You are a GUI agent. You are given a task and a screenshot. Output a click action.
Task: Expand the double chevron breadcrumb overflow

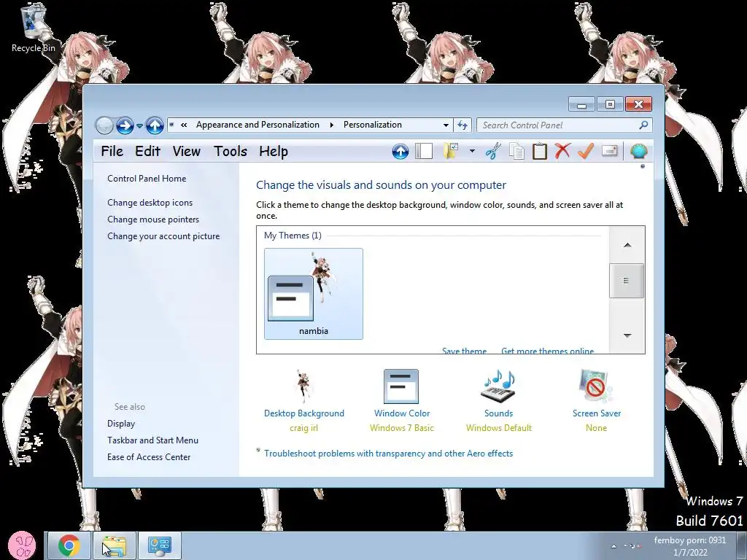184,125
